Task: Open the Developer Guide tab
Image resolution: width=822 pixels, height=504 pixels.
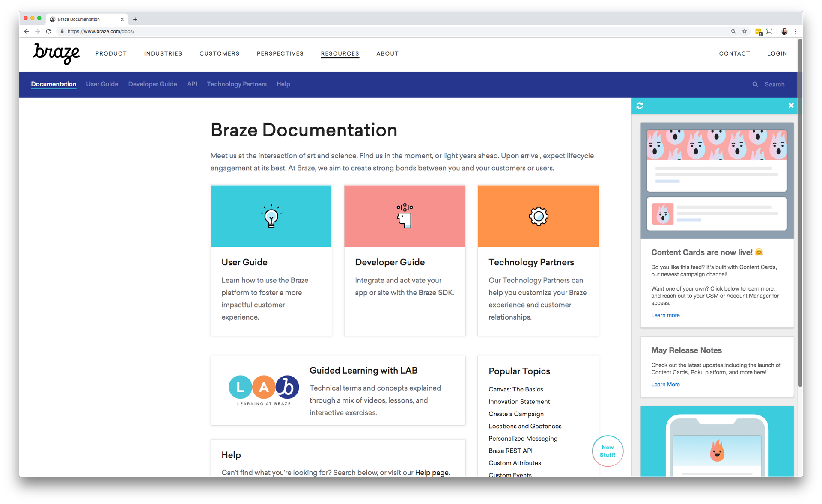Action: point(152,84)
